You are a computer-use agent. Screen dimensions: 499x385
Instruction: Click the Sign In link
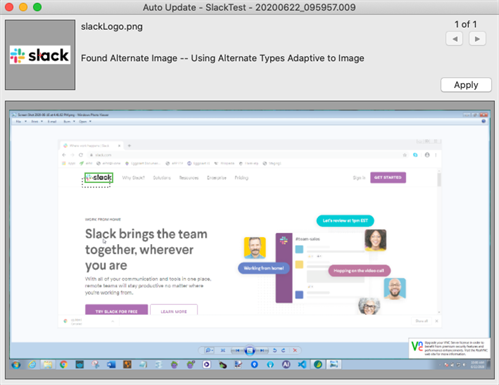(359, 178)
